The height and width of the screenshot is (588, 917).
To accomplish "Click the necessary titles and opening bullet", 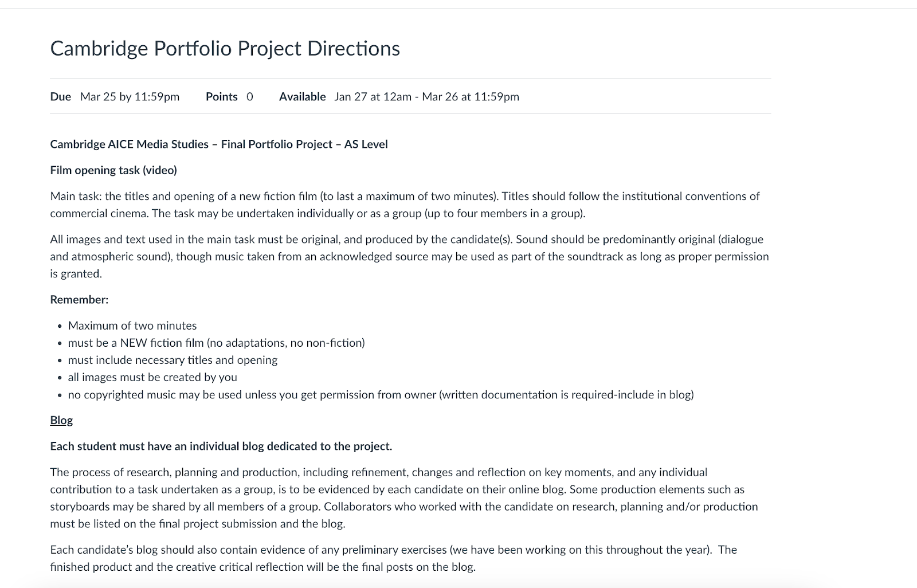I will tap(173, 360).
